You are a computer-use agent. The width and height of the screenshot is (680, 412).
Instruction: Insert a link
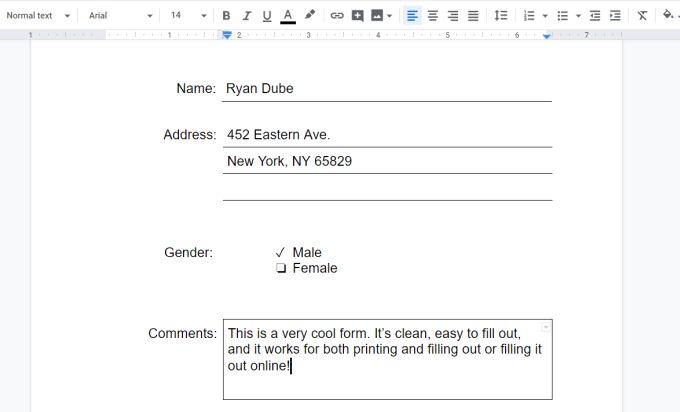[x=337, y=16]
